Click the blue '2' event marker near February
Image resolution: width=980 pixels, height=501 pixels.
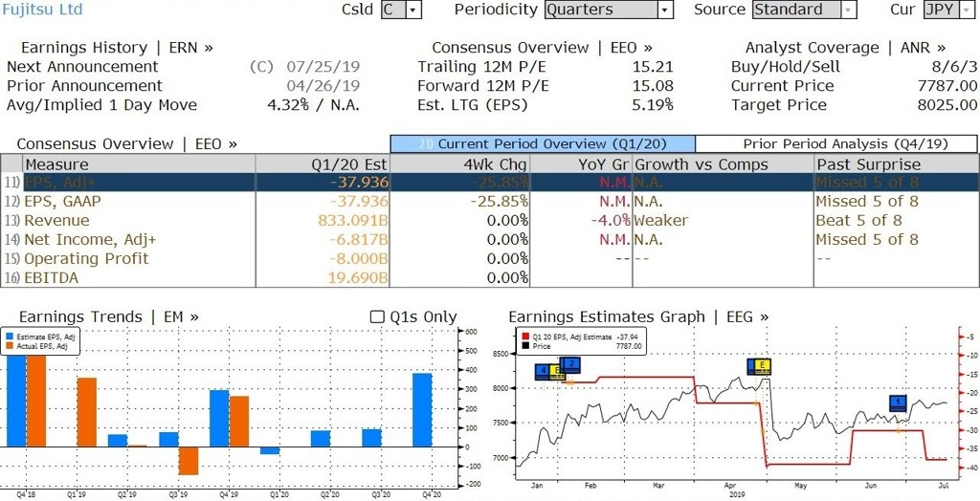pos(570,363)
